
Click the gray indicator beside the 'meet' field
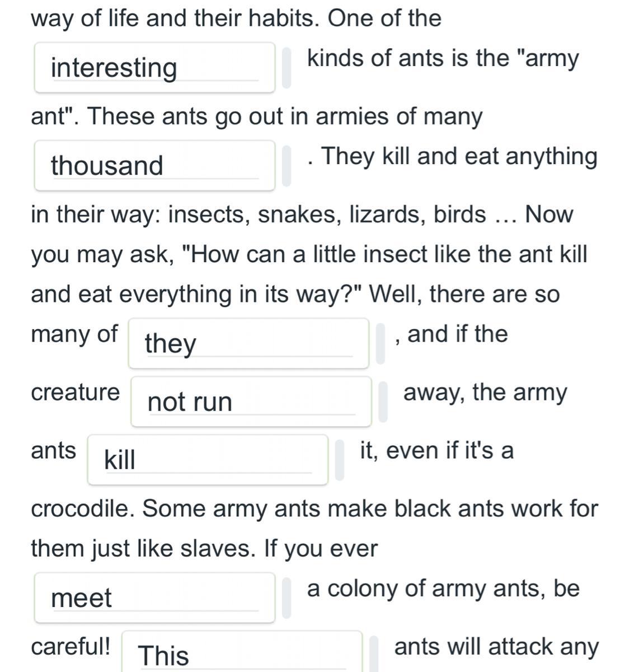click(287, 598)
